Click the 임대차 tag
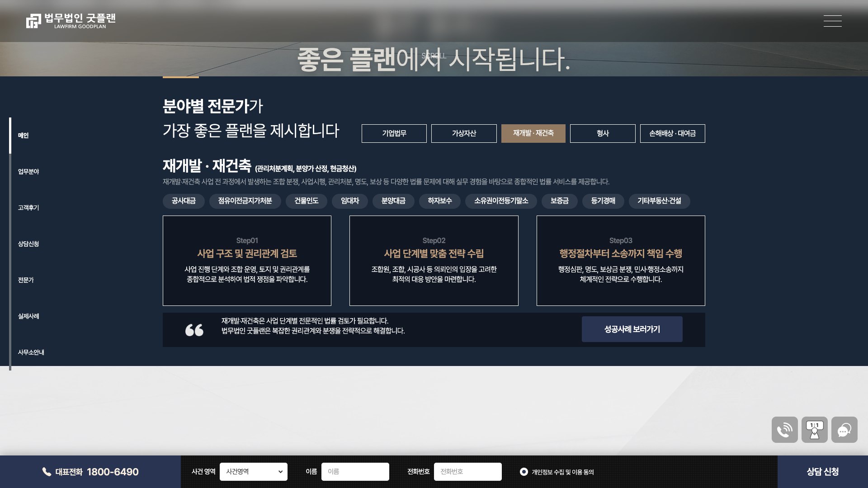This screenshot has height=488, width=868. point(350,201)
